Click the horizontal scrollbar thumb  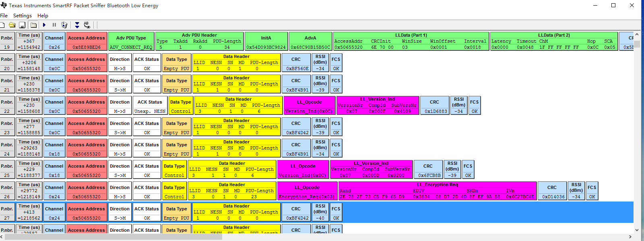coord(113,237)
